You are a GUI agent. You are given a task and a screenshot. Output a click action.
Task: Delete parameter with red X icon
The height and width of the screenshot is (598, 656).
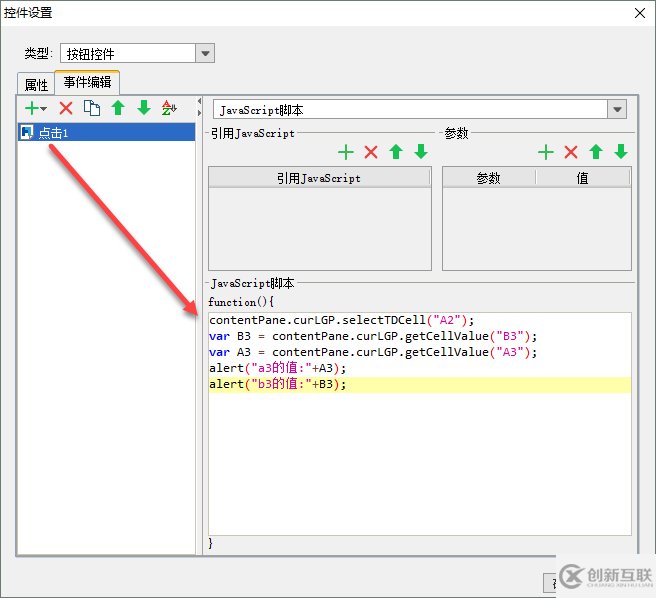pyautogui.click(x=571, y=152)
